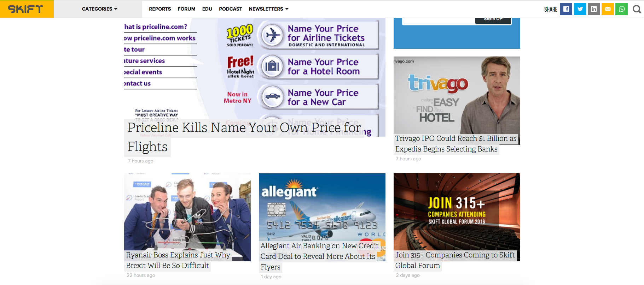
Task: Expand the Categories dropdown
Action: pyautogui.click(x=99, y=9)
